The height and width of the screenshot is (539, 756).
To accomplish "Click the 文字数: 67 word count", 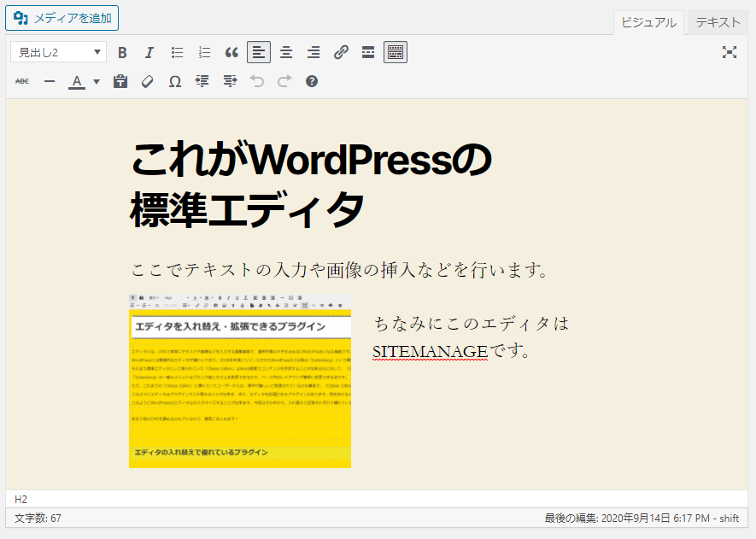I will pos(38,518).
